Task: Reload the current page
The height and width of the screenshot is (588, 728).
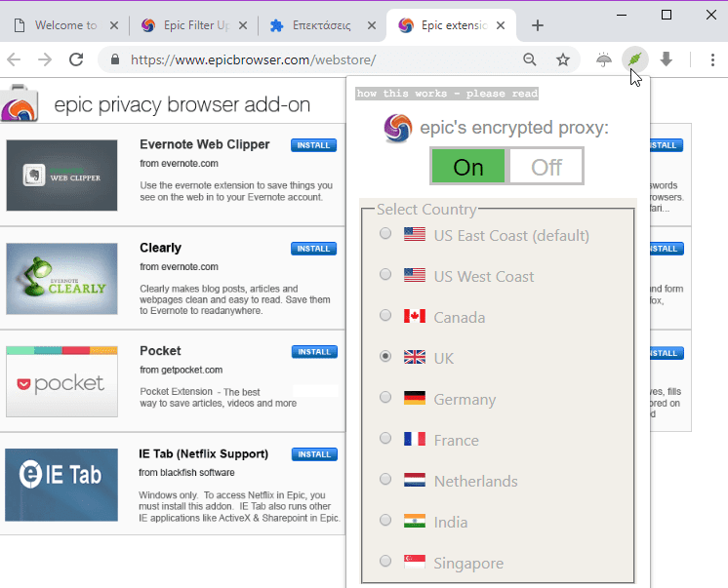Action: [x=76, y=59]
